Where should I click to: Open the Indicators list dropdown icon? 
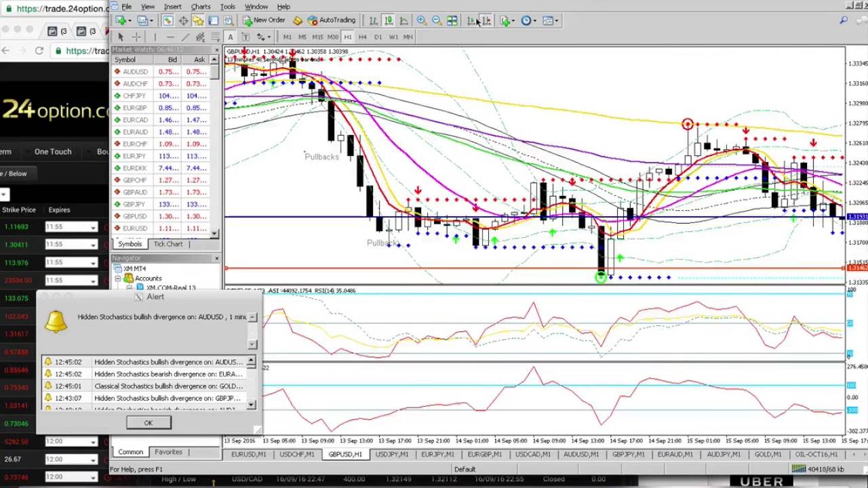[x=507, y=20]
